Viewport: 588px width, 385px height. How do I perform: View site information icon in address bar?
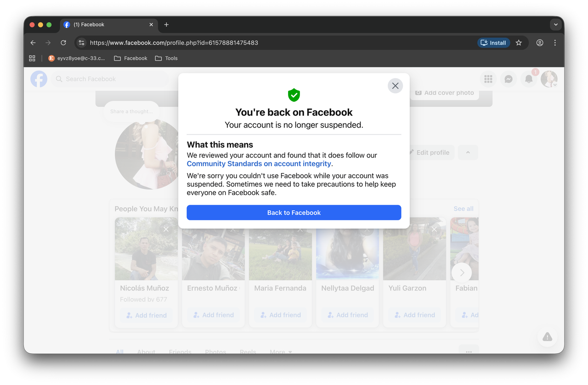(x=81, y=43)
